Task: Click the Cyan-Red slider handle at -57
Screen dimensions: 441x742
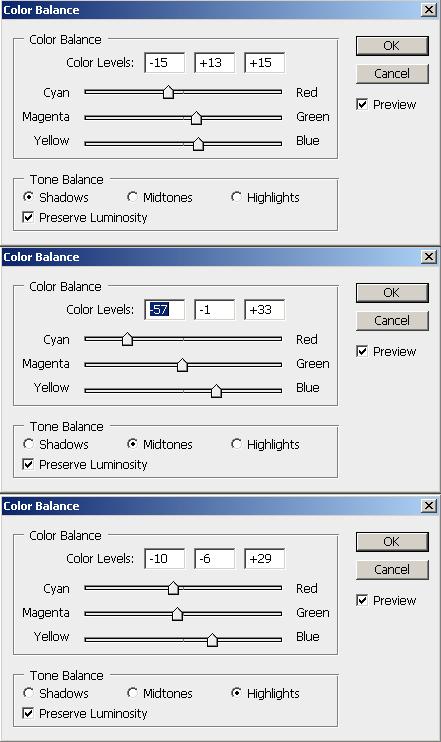Action: point(127,339)
